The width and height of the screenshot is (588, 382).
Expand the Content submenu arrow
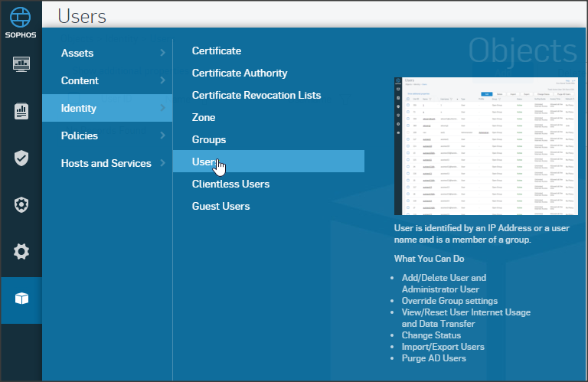(x=162, y=80)
